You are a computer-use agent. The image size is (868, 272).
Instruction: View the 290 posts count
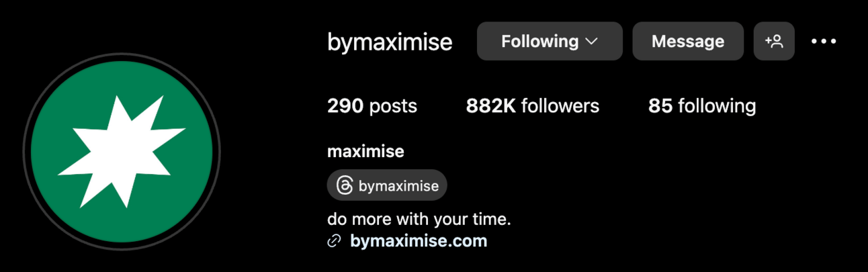point(372,106)
